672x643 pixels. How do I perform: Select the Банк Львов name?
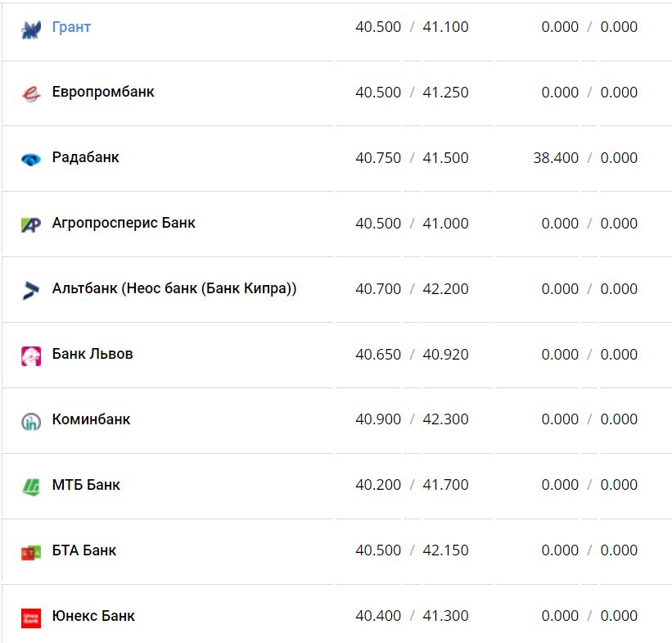92,354
